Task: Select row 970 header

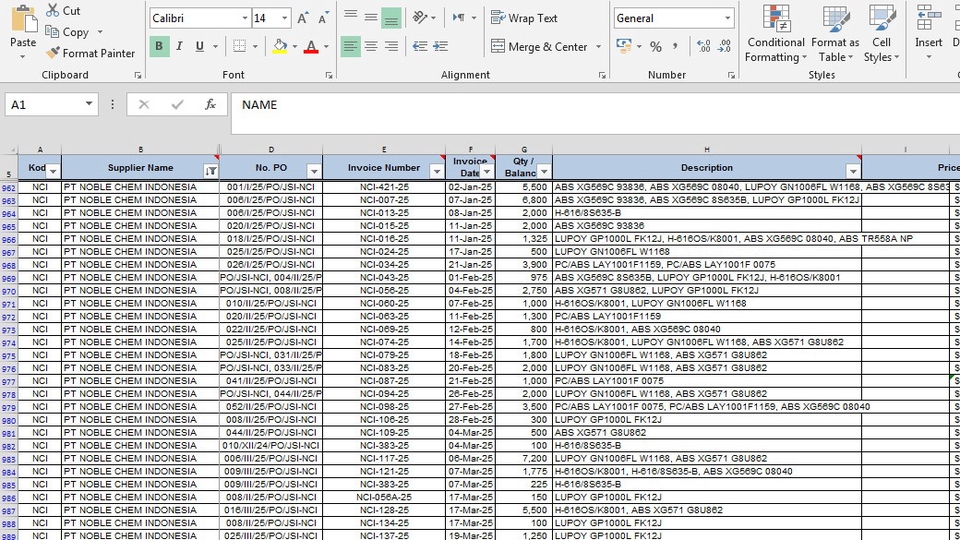Action: click(x=9, y=291)
